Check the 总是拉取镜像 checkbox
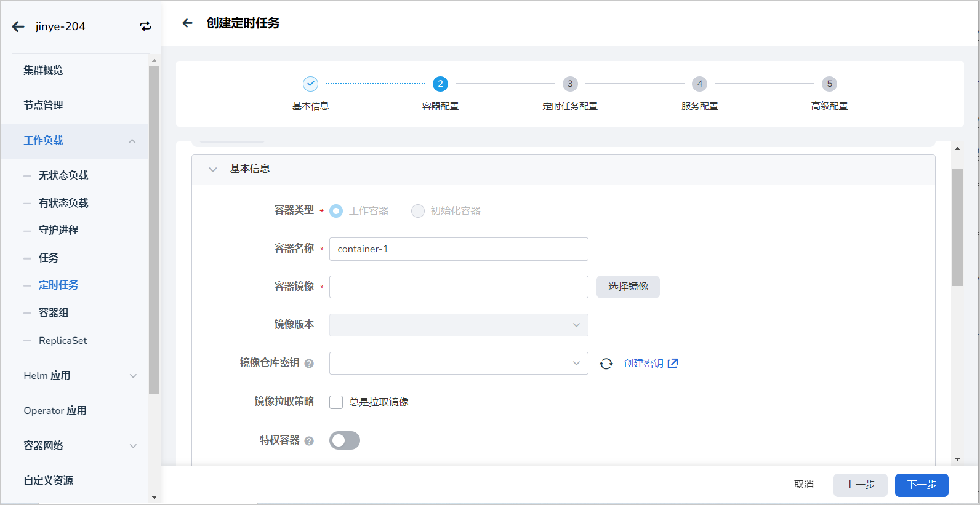 coord(336,402)
